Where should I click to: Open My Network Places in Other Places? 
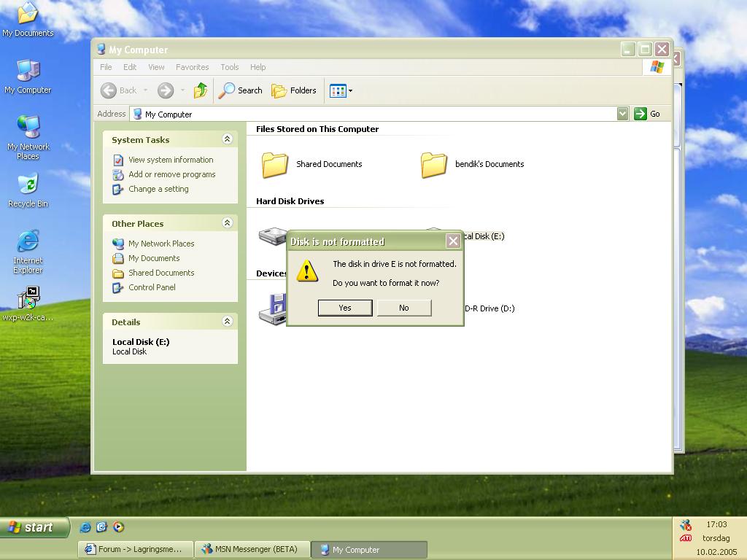pyautogui.click(x=161, y=244)
